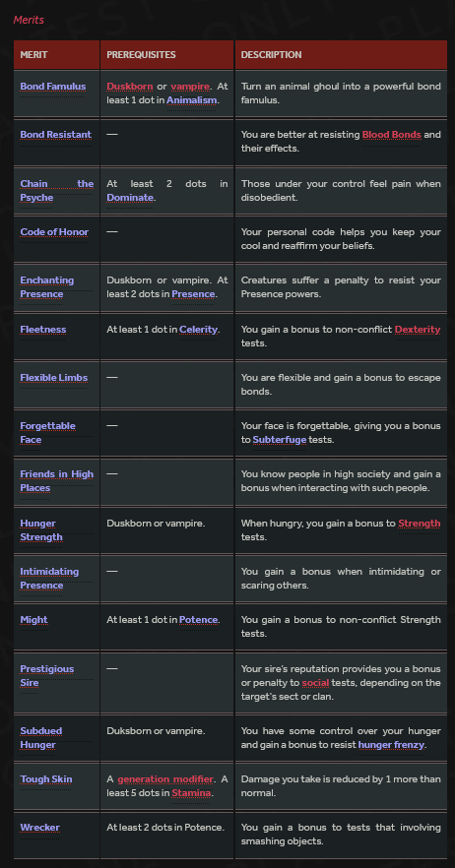The image size is (455, 868).
Task: Follow the social tests link
Action: (x=315, y=683)
